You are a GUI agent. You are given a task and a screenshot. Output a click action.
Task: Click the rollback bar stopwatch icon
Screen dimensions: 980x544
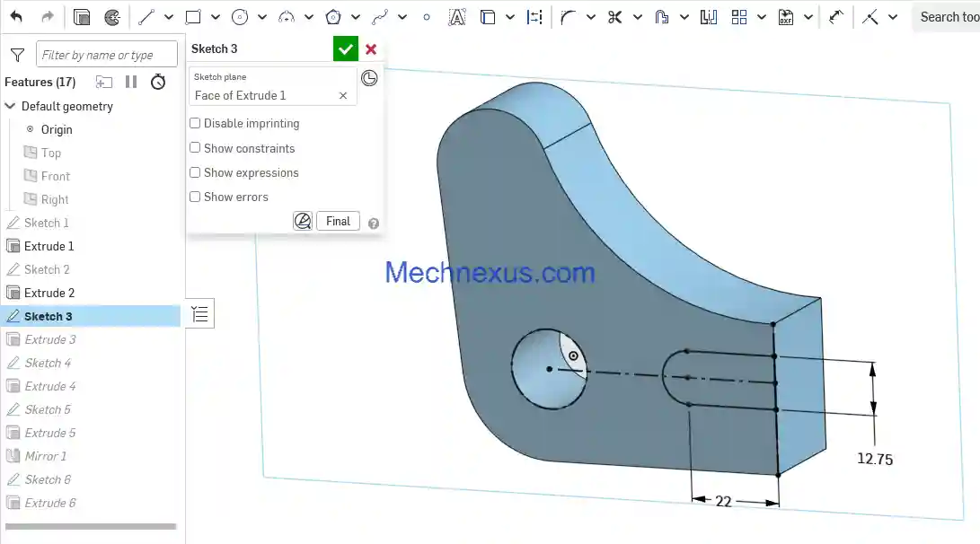(x=158, y=82)
